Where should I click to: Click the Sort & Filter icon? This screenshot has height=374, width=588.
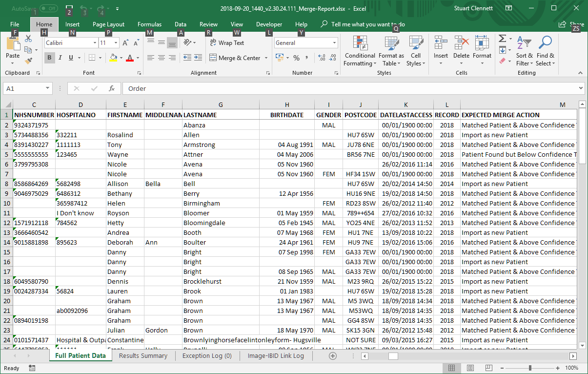(x=524, y=51)
